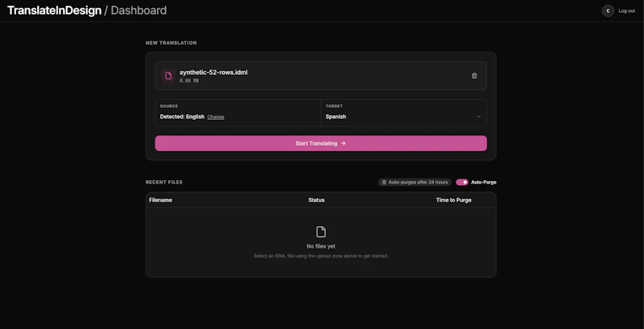Select the synthetic-52-rows.idml file name
The image size is (644, 329).
(213, 72)
